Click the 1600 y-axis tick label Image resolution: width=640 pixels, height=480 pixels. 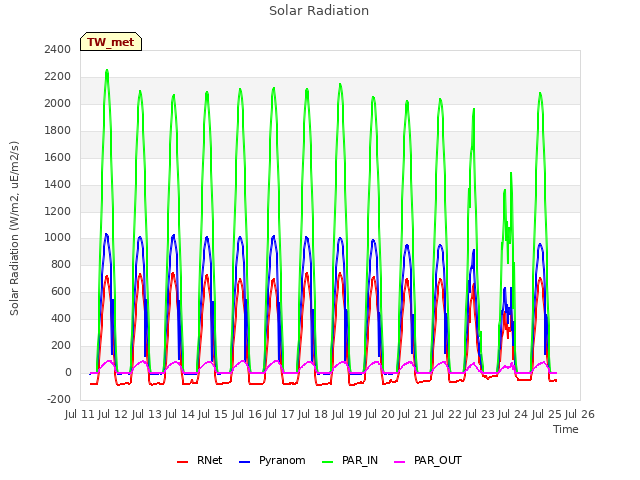click(x=58, y=158)
